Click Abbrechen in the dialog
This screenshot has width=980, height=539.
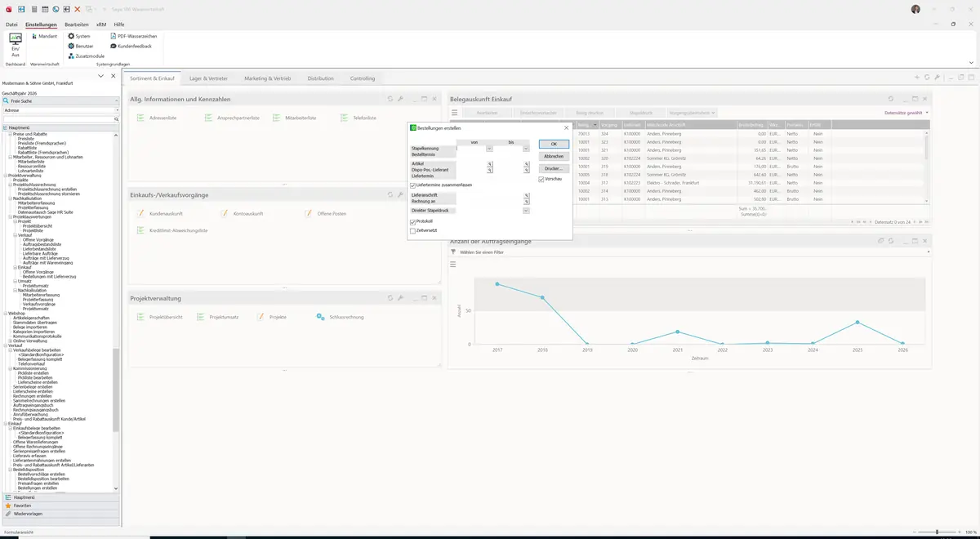coord(554,156)
